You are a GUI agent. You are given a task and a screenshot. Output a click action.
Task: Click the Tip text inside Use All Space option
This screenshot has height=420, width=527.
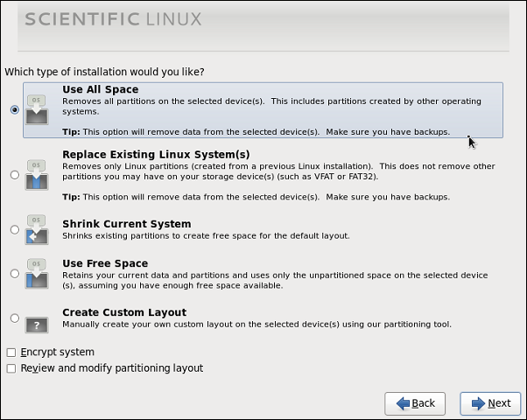coord(256,132)
